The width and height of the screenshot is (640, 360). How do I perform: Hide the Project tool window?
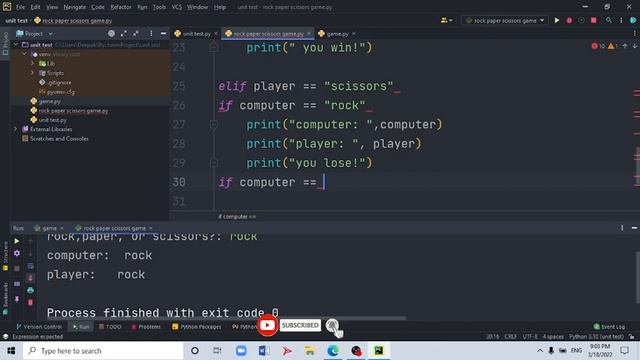(x=163, y=33)
